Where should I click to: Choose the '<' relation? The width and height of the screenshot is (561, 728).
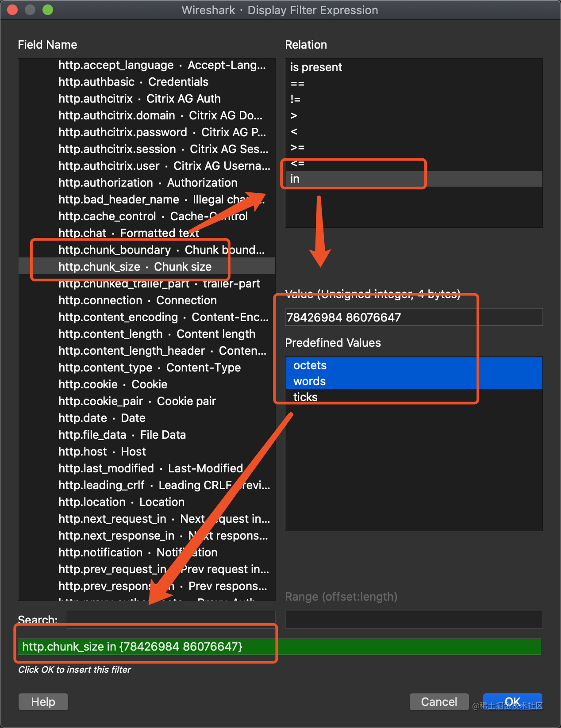pos(414,131)
